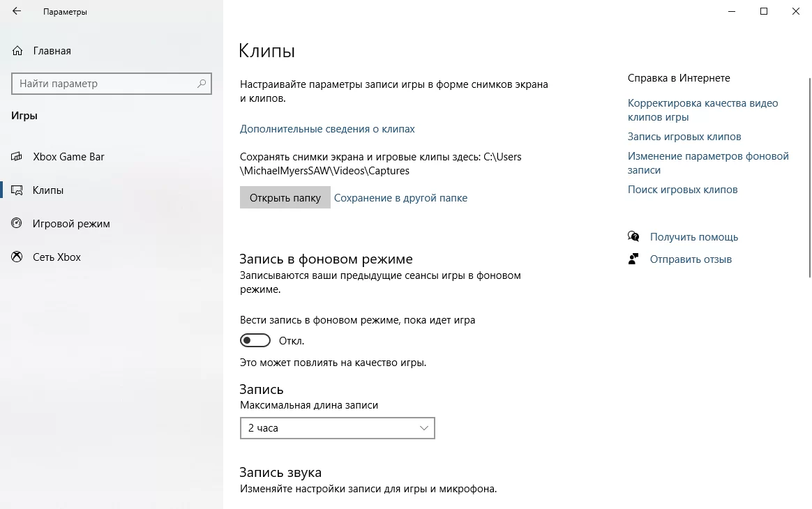Focus the Найти параметр search field
The image size is (812, 509).
[x=105, y=84]
